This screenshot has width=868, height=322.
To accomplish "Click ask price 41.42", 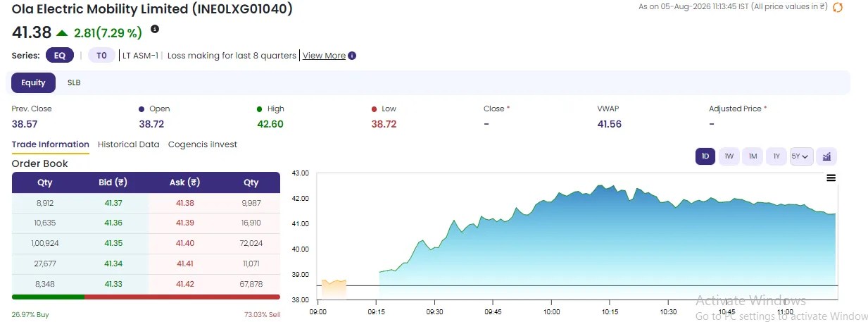I will pos(184,284).
